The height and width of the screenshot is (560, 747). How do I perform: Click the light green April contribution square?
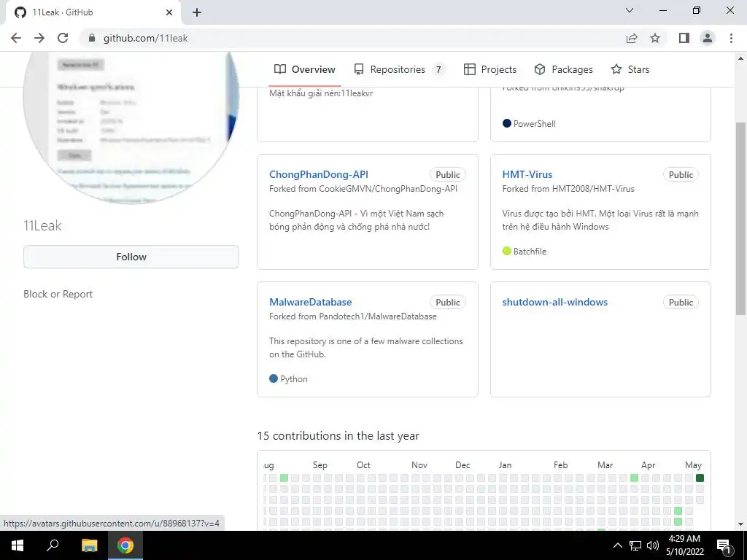pos(634,478)
